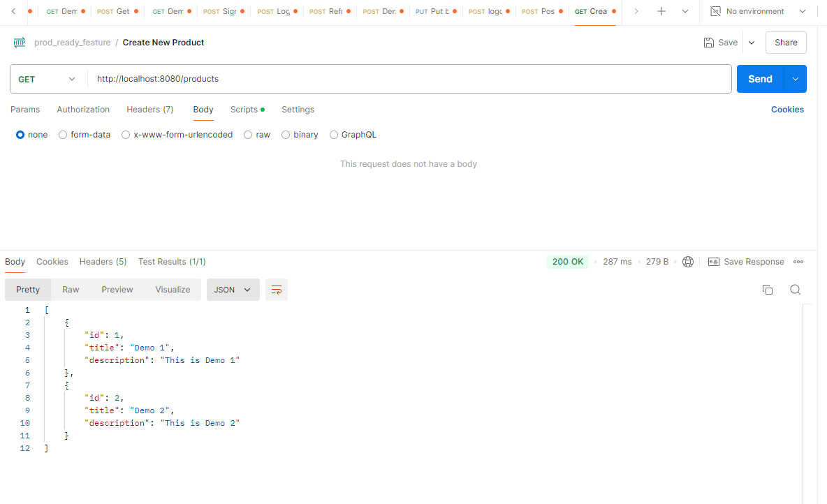Screen dimensions: 827x504
Task: Open the request Headers (7) tab
Action: [x=149, y=110]
